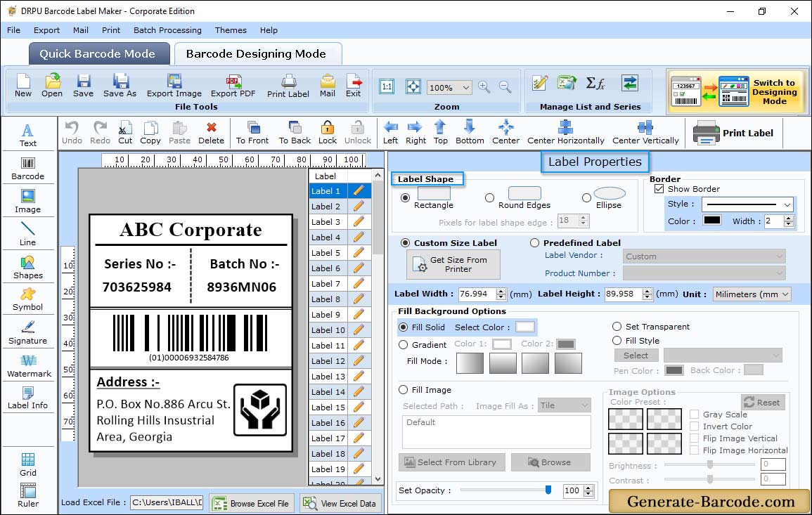
Task: Choose the Barcode tool
Action: [x=28, y=169]
